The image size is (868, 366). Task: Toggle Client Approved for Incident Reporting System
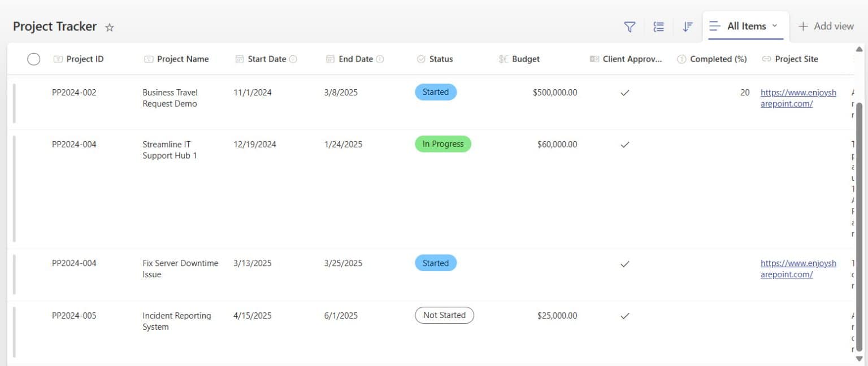coord(625,316)
